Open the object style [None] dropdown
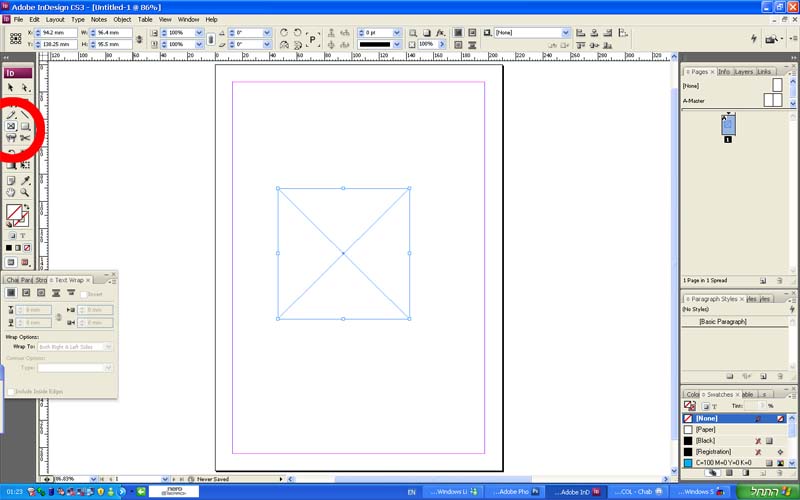This screenshot has height=500, width=800. click(565, 32)
